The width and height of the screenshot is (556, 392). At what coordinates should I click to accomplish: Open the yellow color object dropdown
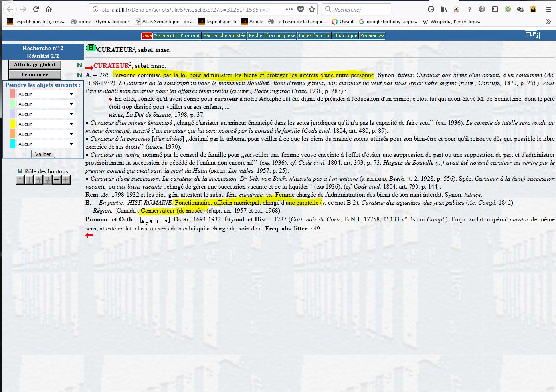click(x=46, y=124)
